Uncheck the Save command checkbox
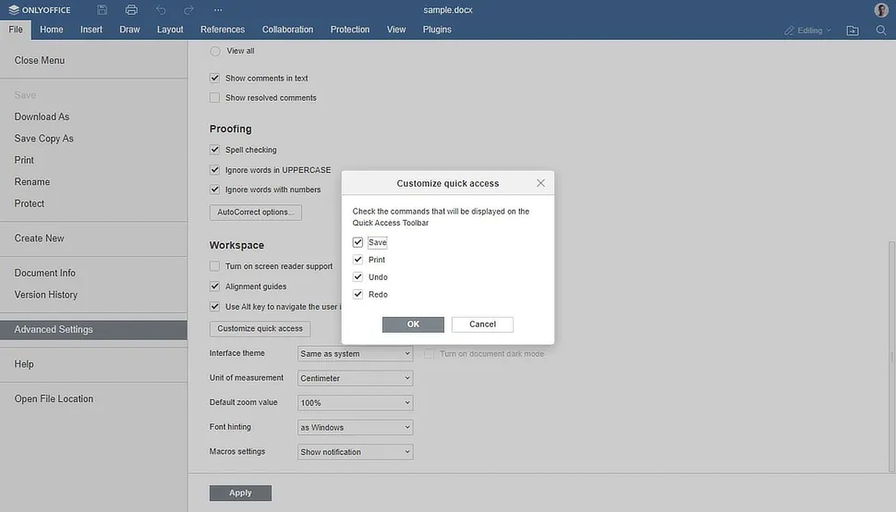 pos(358,242)
